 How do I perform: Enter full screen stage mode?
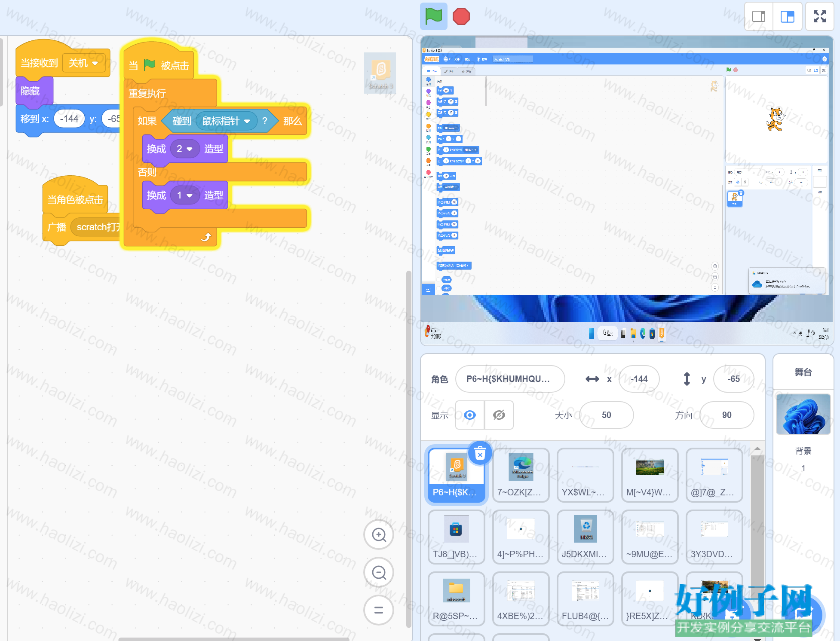coord(820,16)
